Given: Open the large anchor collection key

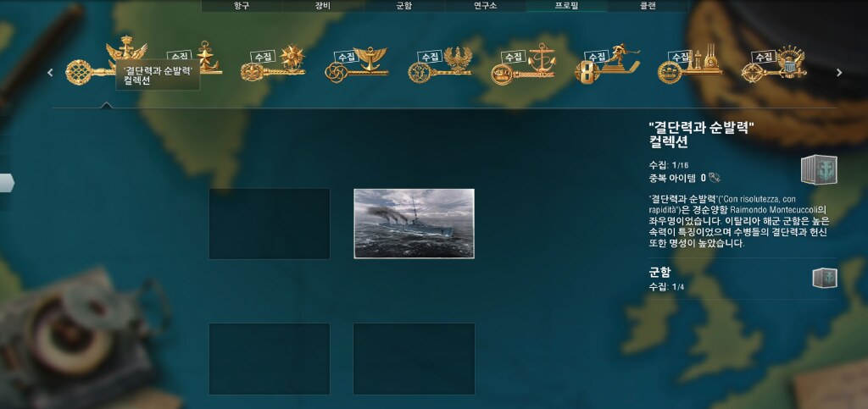Looking at the screenshot, I should (x=523, y=64).
